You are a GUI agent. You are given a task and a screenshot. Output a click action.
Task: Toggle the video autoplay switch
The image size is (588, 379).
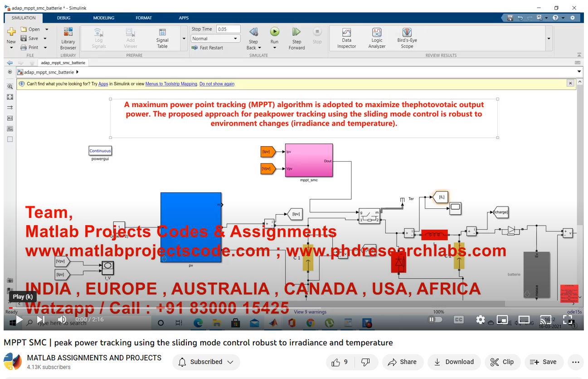coord(436,320)
